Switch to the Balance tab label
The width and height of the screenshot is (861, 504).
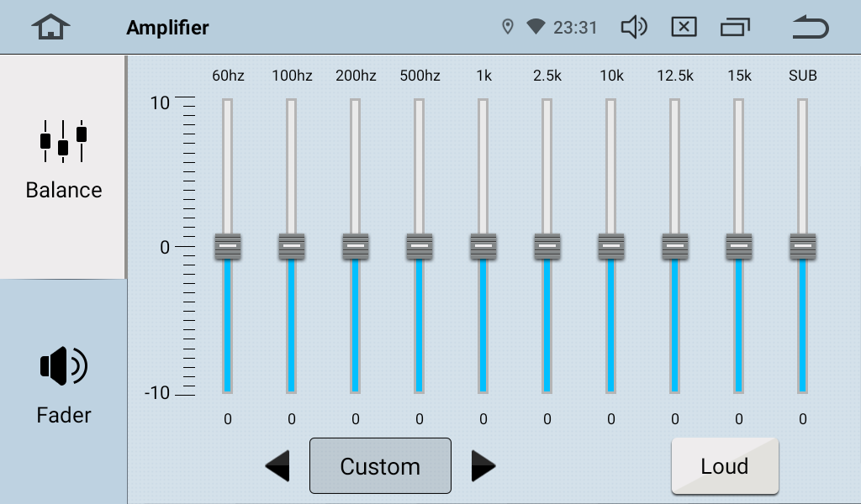[x=64, y=190]
